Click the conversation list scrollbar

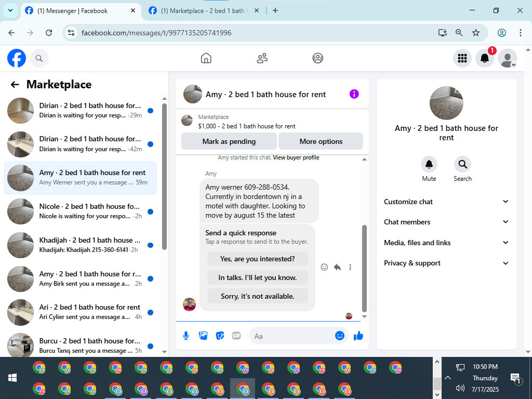point(164,177)
